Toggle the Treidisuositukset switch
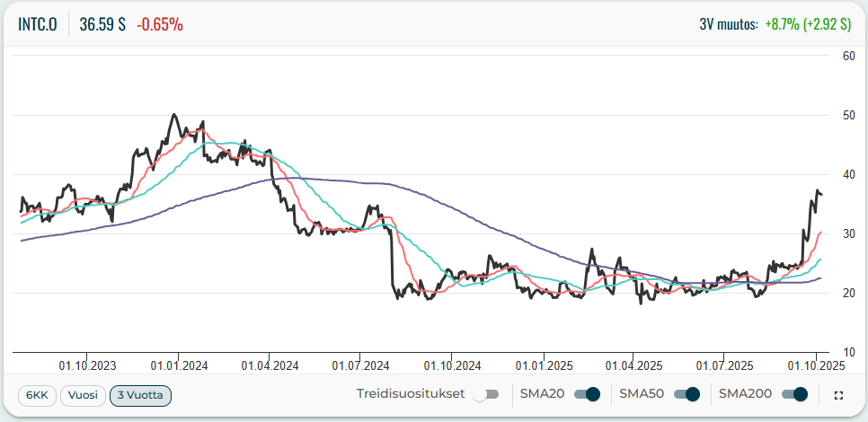This screenshot has width=868, height=422. coord(485,394)
